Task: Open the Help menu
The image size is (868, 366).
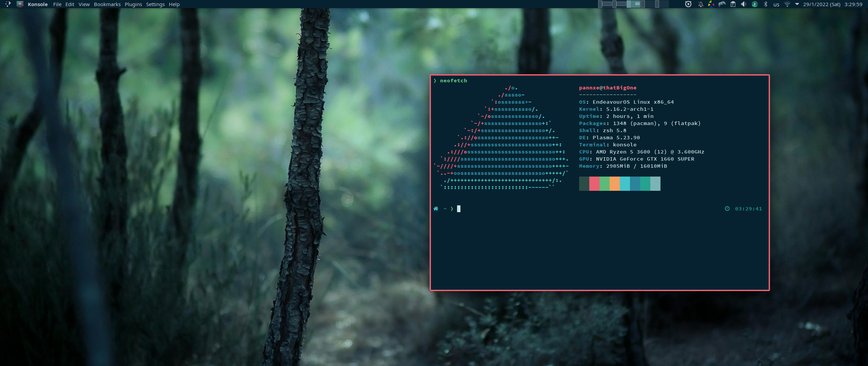Action: 174,4
